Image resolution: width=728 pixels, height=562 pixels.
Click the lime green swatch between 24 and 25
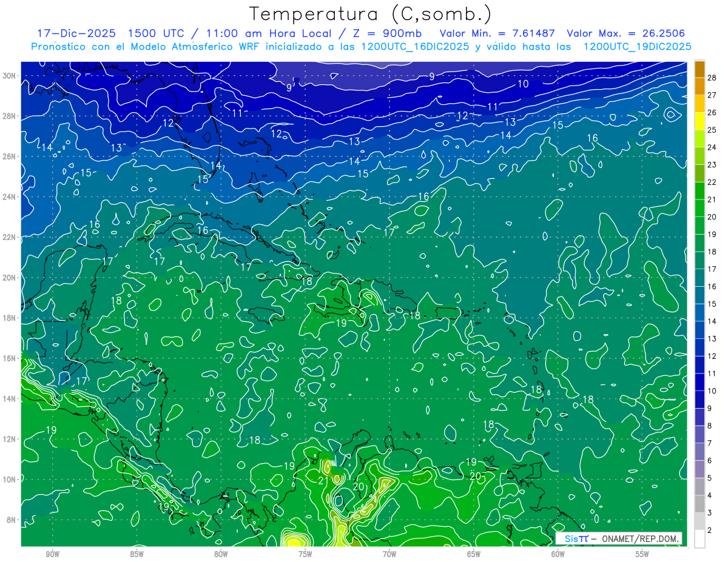pyautogui.click(x=699, y=138)
